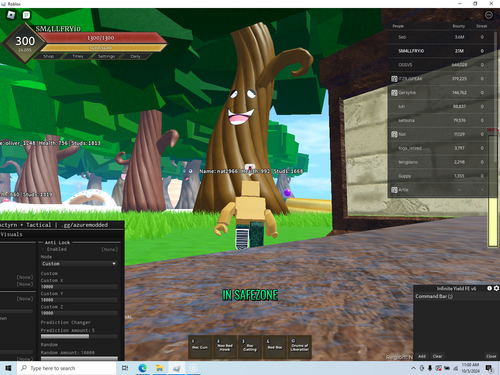Select Seb row in leaderboard
The height and width of the screenshot is (375, 500).
[x=440, y=37]
